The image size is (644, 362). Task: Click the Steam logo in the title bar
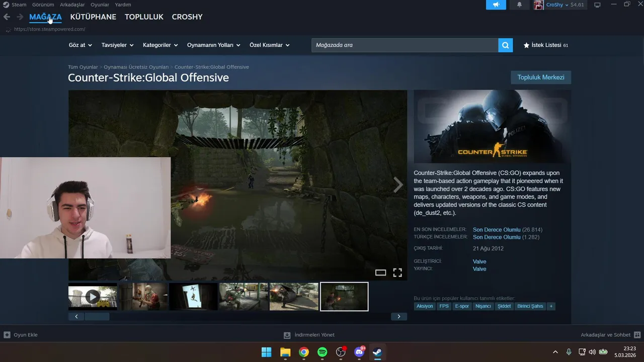pos(6,5)
